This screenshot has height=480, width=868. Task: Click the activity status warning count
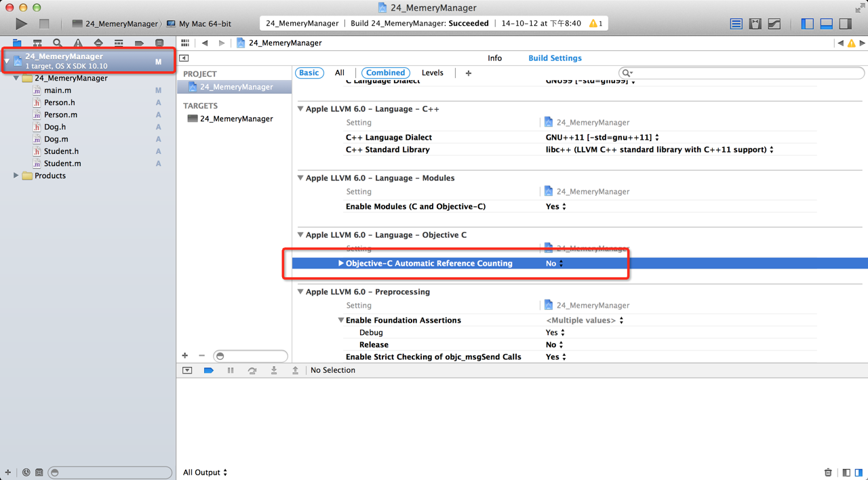596,23
